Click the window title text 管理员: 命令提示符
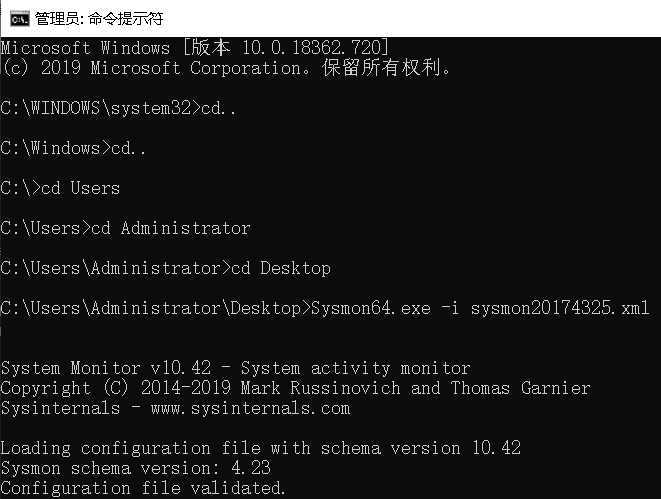 click(x=99, y=19)
